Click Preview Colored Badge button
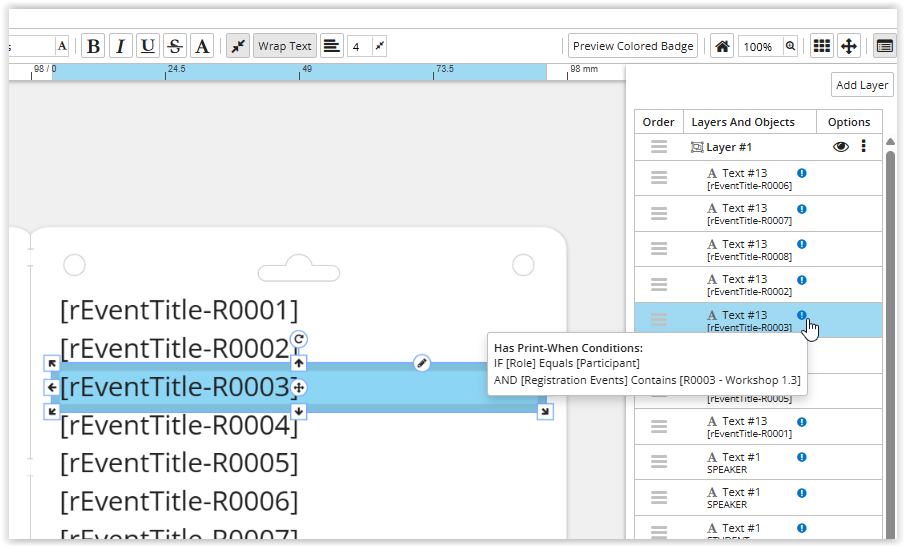The image size is (905, 547). coord(633,46)
